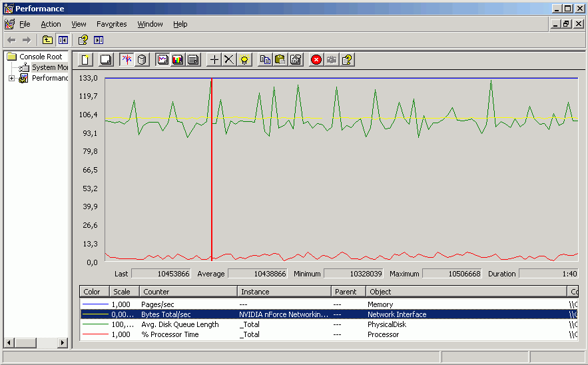Select the % Processor Time counter text
Viewport: 588px width, 365px height.
170,334
